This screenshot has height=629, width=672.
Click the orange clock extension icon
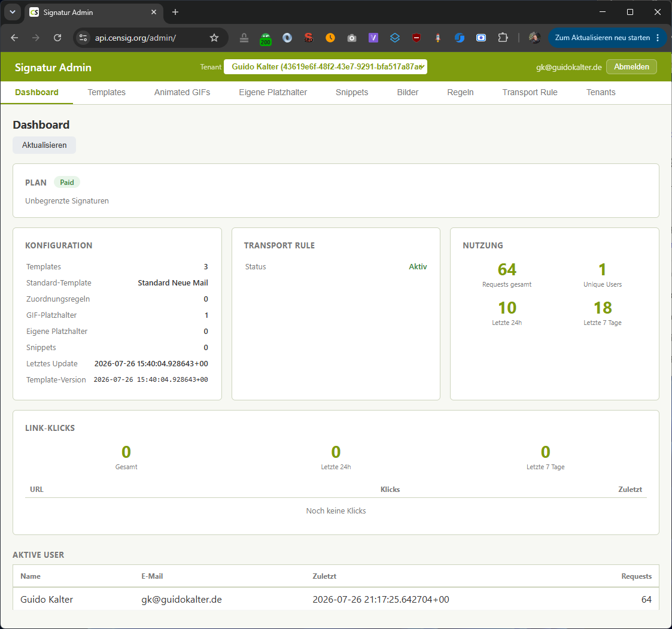[x=330, y=38]
